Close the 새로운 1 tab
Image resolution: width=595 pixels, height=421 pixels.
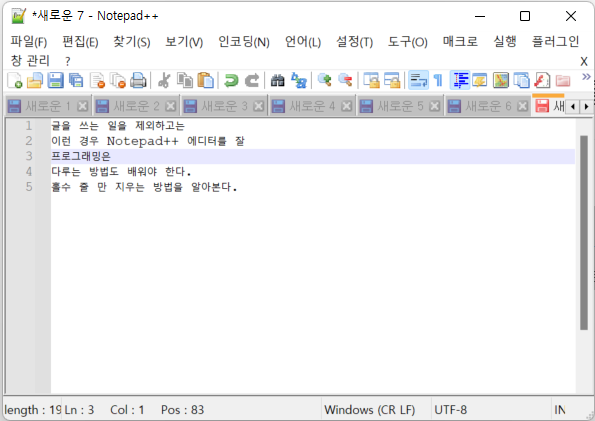pos(82,106)
